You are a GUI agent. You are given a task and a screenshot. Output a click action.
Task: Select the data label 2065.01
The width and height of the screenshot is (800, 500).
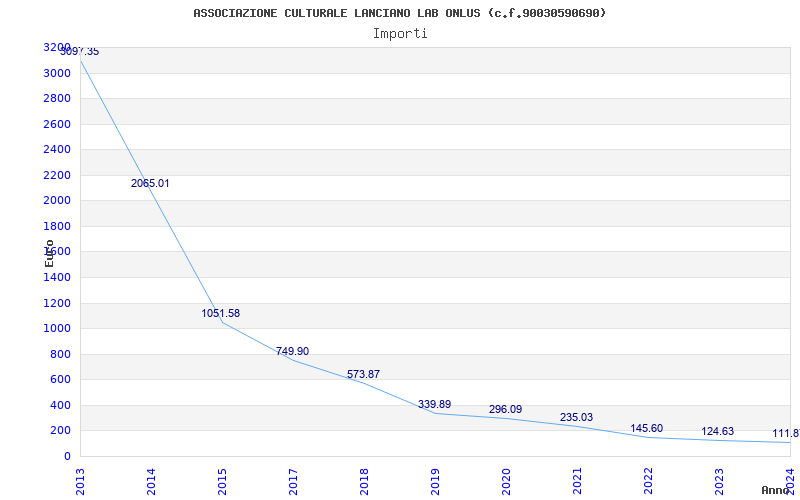[150, 184]
